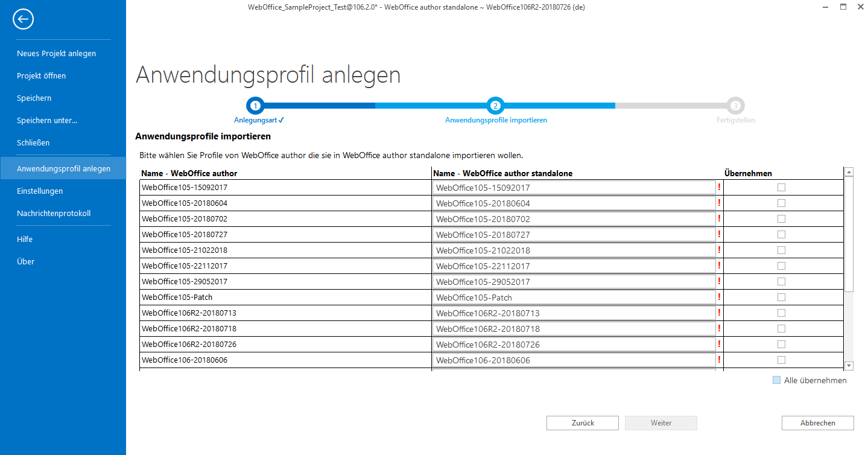Click the step 2 circle Anwendungsprofile importieren
868x455 pixels.
pos(495,104)
